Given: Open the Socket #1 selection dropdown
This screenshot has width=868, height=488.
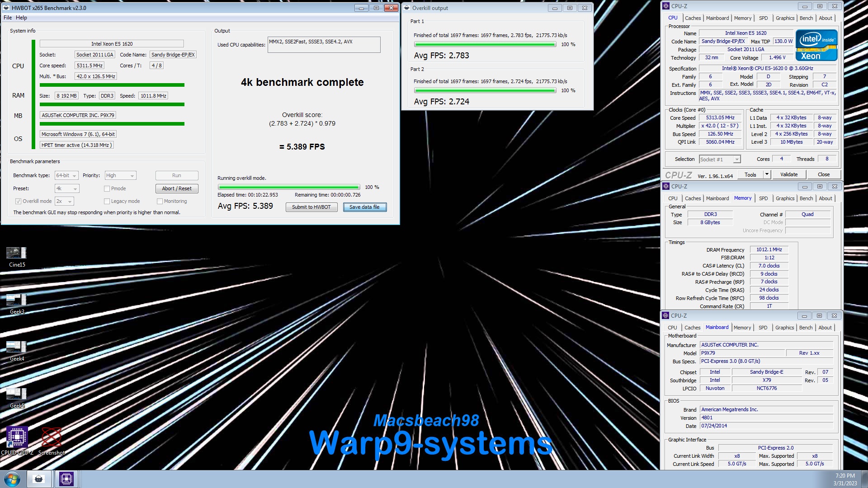Looking at the screenshot, I should coord(720,159).
